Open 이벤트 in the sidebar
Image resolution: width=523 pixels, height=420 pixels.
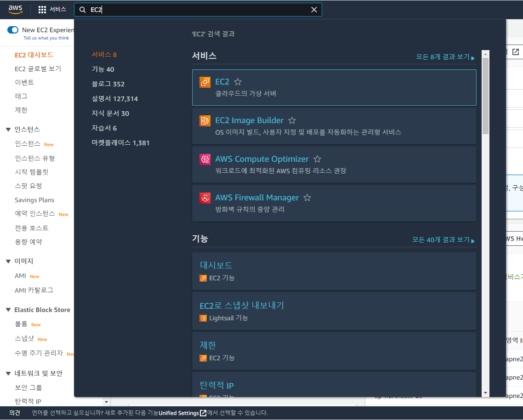(24, 82)
